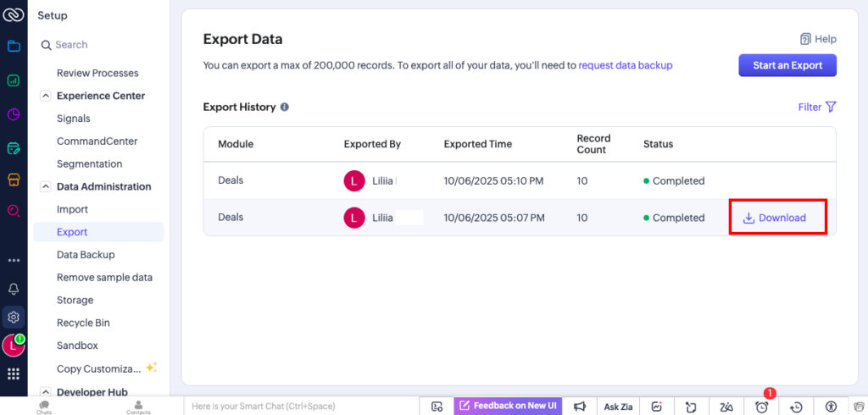Open the alarm clock reminders icon

click(x=762, y=407)
